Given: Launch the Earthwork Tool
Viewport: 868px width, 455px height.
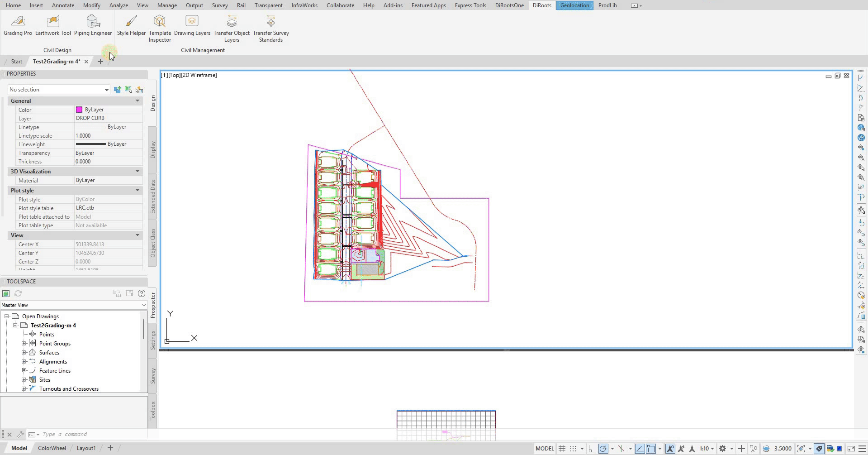Looking at the screenshot, I should coord(53,25).
